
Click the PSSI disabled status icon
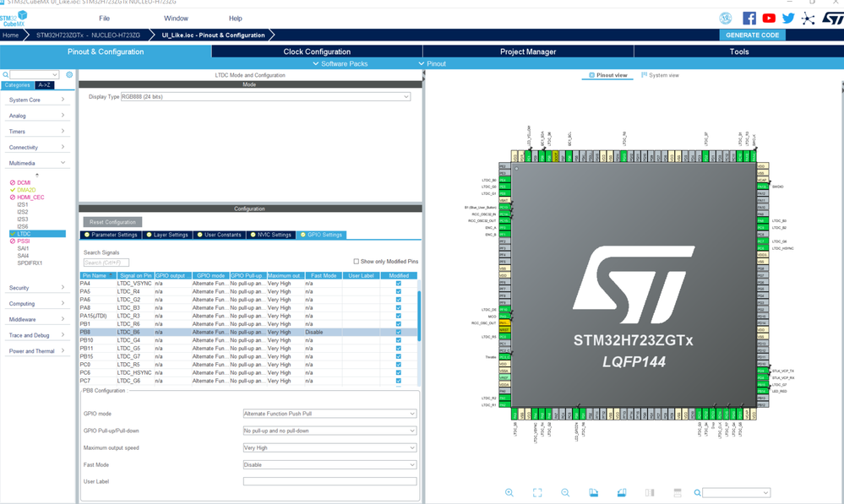pyautogui.click(x=13, y=241)
